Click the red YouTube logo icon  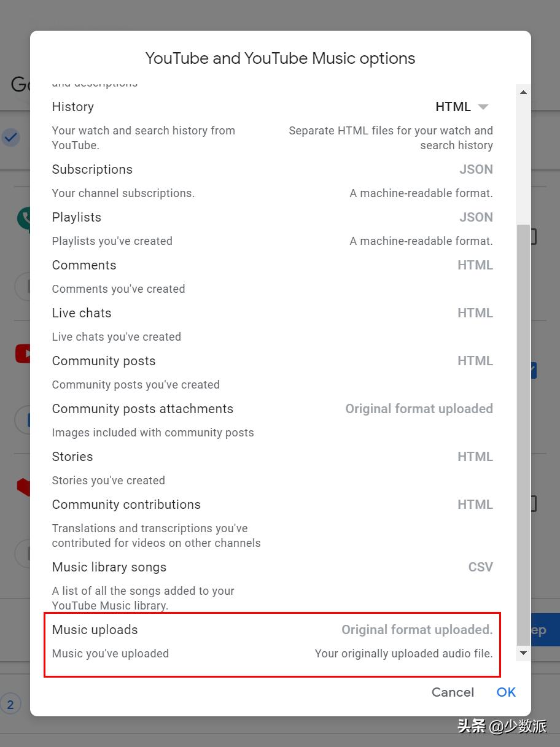pyautogui.click(x=23, y=354)
